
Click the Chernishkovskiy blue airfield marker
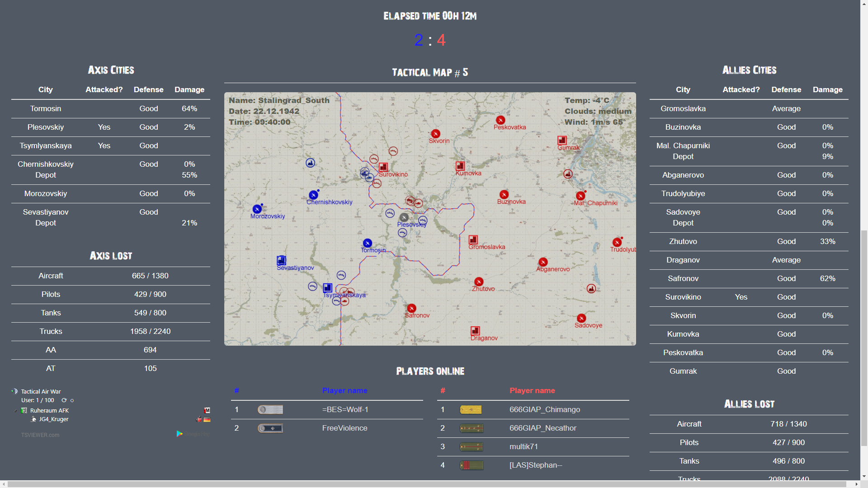coord(313,195)
